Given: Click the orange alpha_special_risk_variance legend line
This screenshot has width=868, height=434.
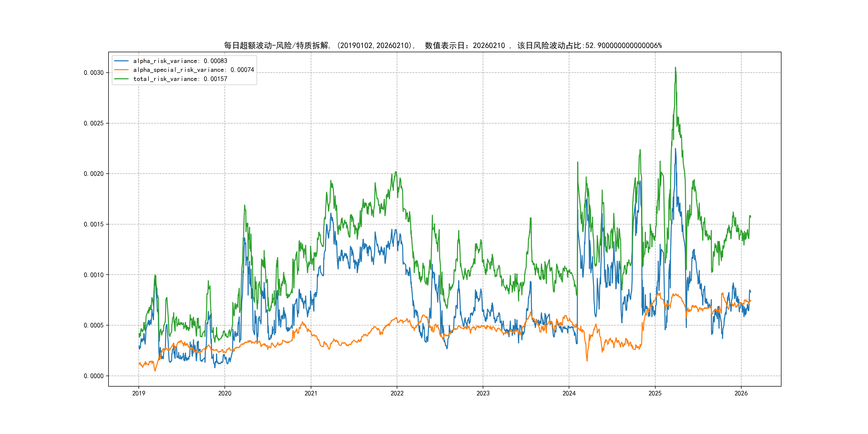Looking at the screenshot, I should tap(121, 70).
